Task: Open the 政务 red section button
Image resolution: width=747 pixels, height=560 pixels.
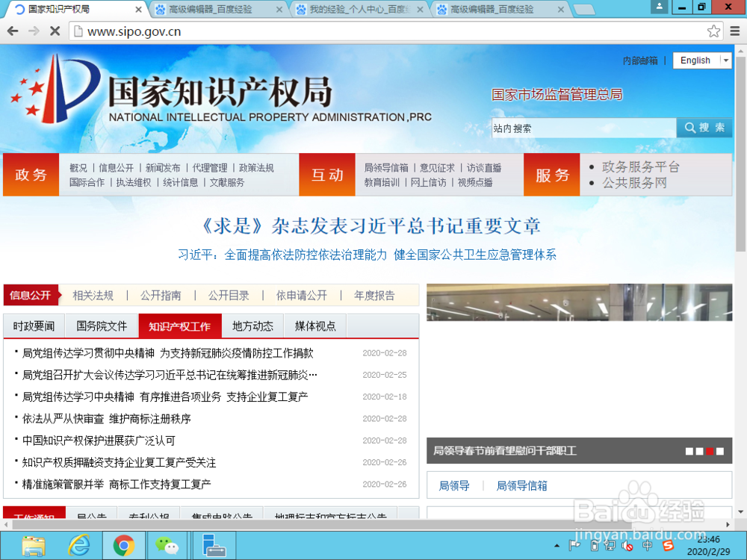Action: click(31, 175)
